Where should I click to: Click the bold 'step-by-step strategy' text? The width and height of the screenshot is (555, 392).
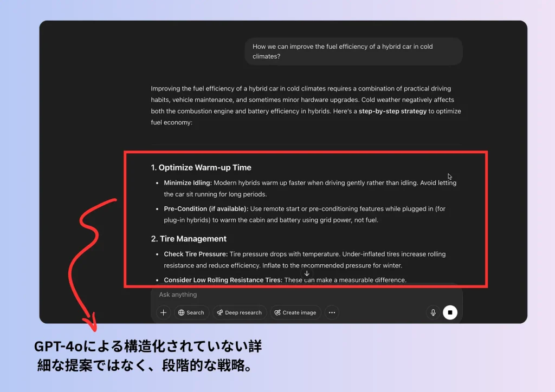[392, 111]
